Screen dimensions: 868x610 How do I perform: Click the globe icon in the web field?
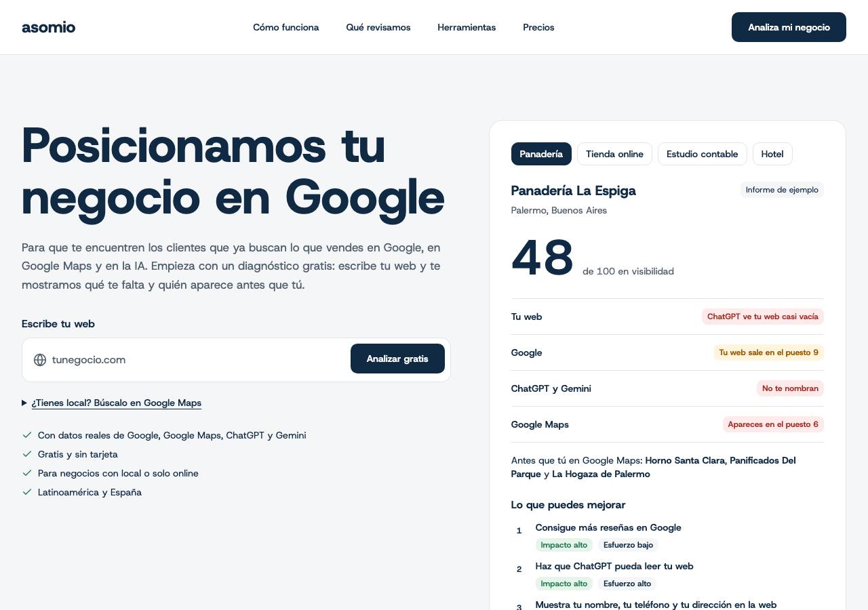pyautogui.click(x=40, y=360)
